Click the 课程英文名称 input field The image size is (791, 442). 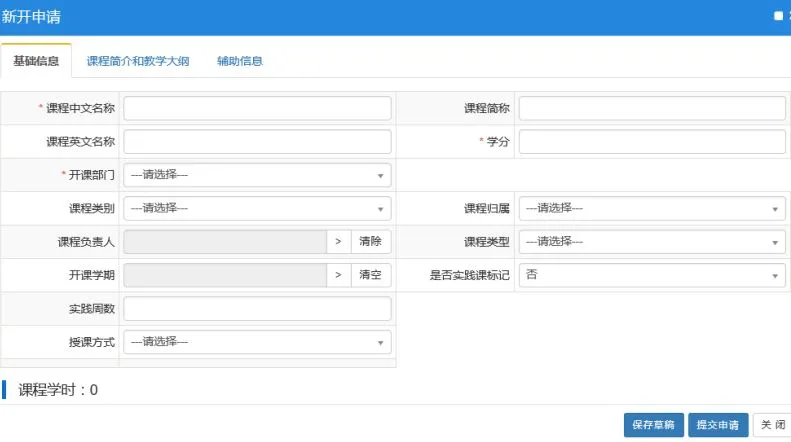pos(257,141)
